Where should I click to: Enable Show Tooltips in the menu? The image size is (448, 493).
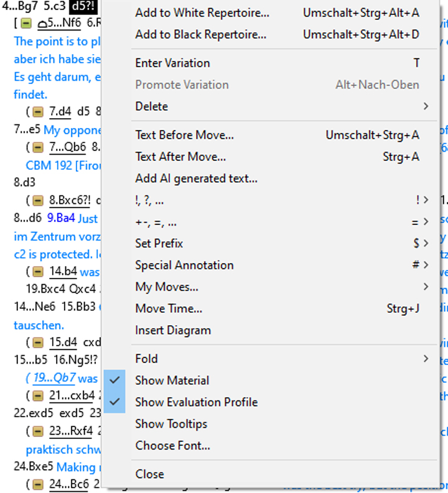(171, 424)
